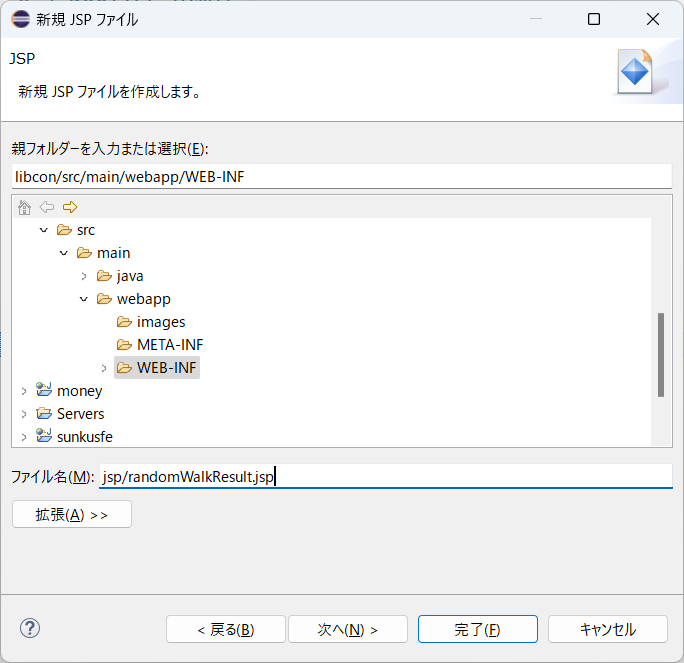Viewport: 684px width, 663px height.
Task: Click the images folder icon
Action: 124,322
